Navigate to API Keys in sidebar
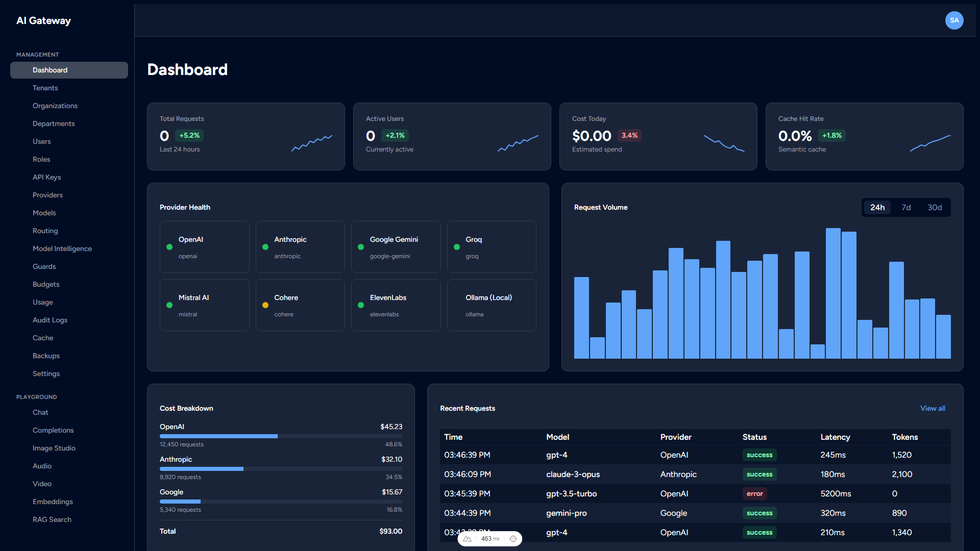The image size is (980, 551). click(x=46, y=177)
